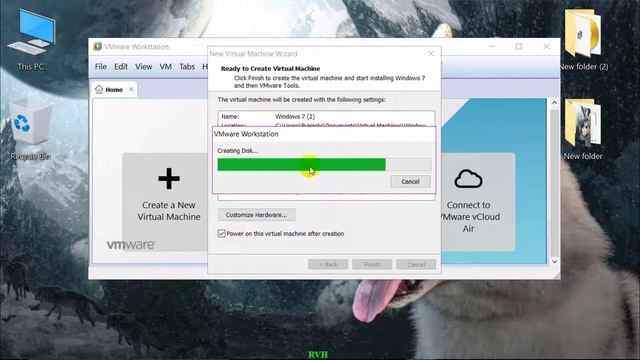This screenshot has width=640, height=360.
Task: Close the Home tab with its X
Action: [131, 89]
